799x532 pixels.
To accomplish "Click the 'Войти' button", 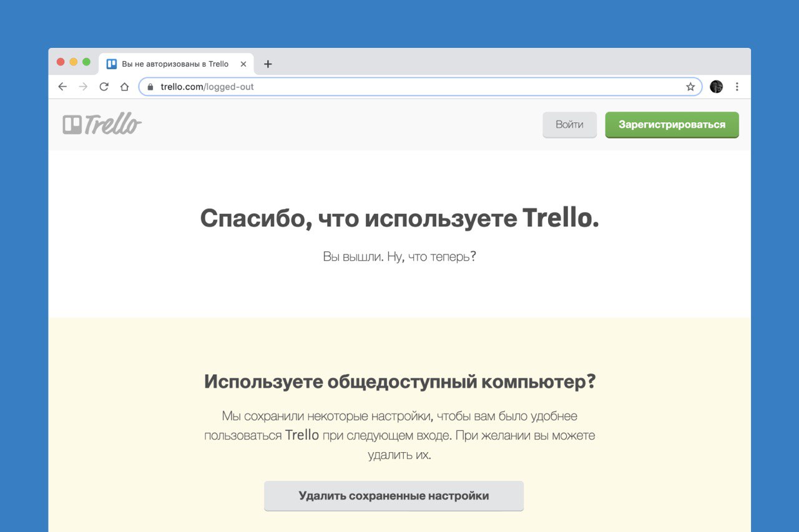I will point(569,125).
